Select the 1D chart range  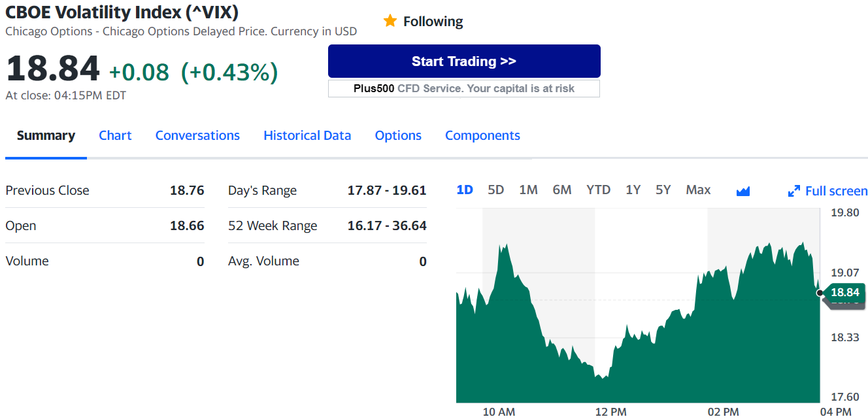[465, 190]
